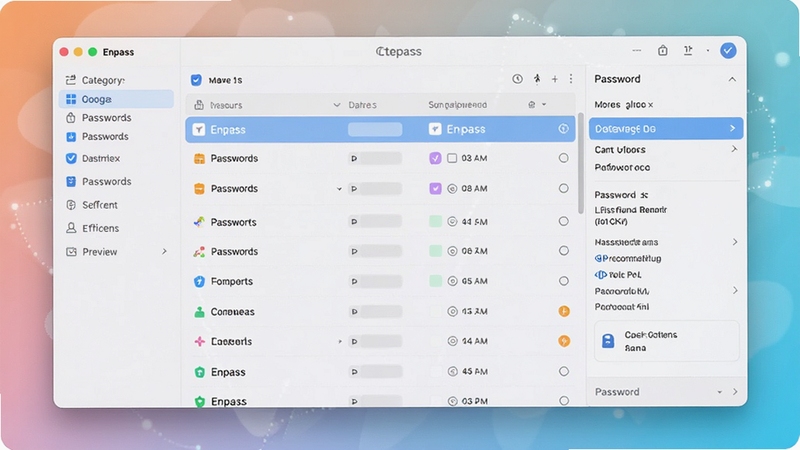800x450 pixels.
Task: Toggle the purple checkbox on the 08 AM row
Action: click(x=435, y=188)
